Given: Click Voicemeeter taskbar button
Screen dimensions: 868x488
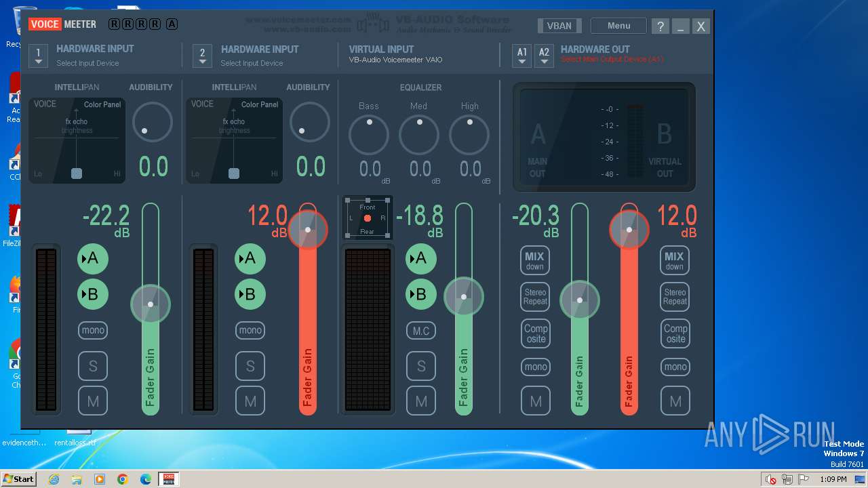Looking at the screenshot, I should 169,479.
